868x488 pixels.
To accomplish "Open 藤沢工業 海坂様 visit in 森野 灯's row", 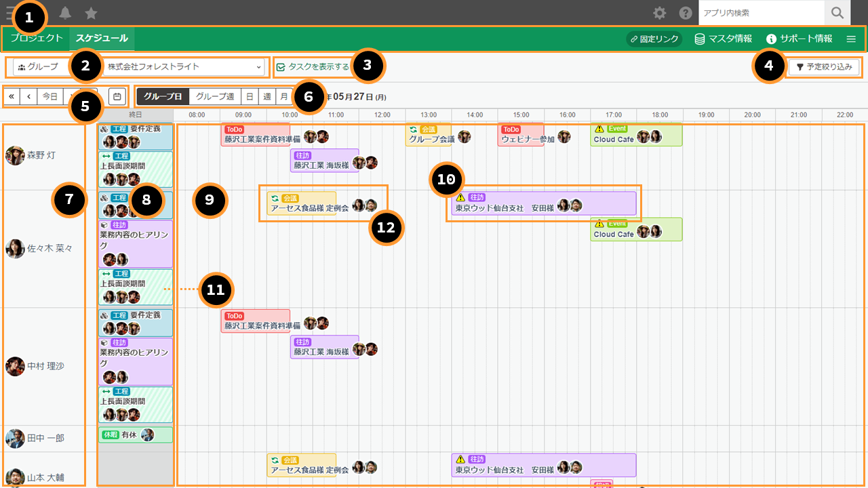I will 324,161.
